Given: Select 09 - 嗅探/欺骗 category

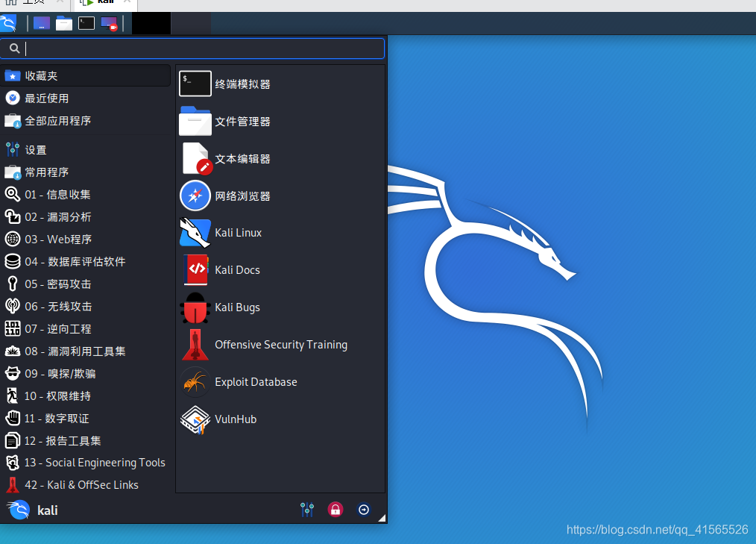Looking at the screenshot, I should tap(85, 373).
